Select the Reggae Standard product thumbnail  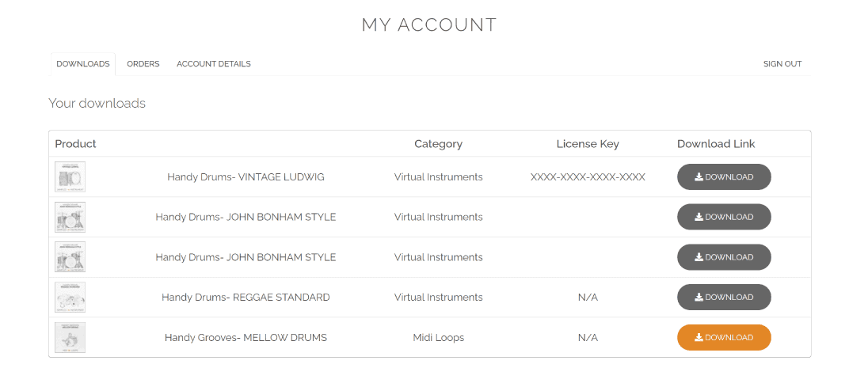(x=70, y=298)
